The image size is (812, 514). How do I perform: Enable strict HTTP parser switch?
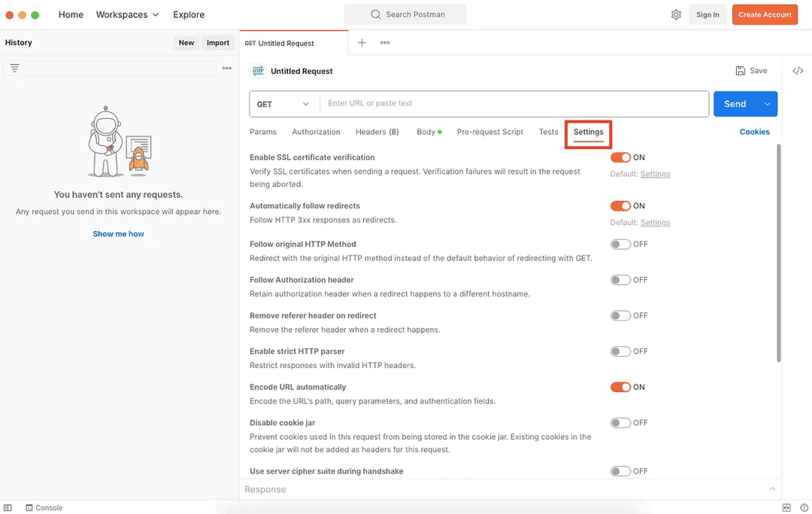[x=620, y=351]
